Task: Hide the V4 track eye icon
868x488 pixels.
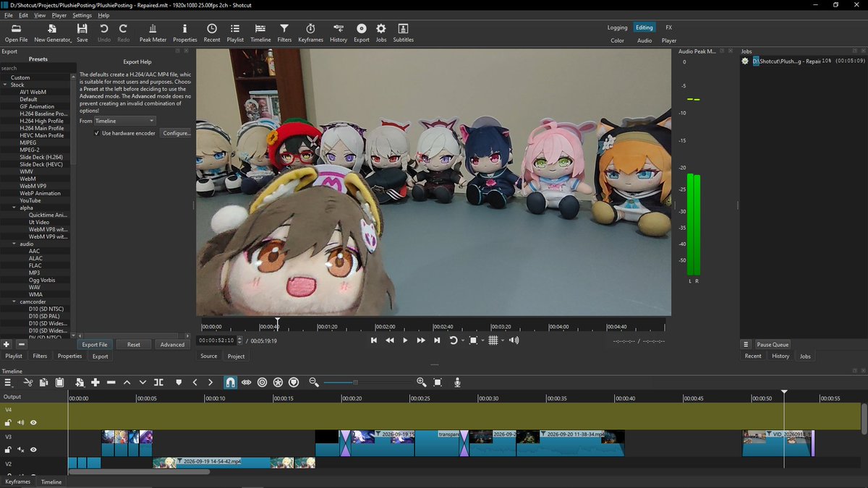Action: (33, 422)
